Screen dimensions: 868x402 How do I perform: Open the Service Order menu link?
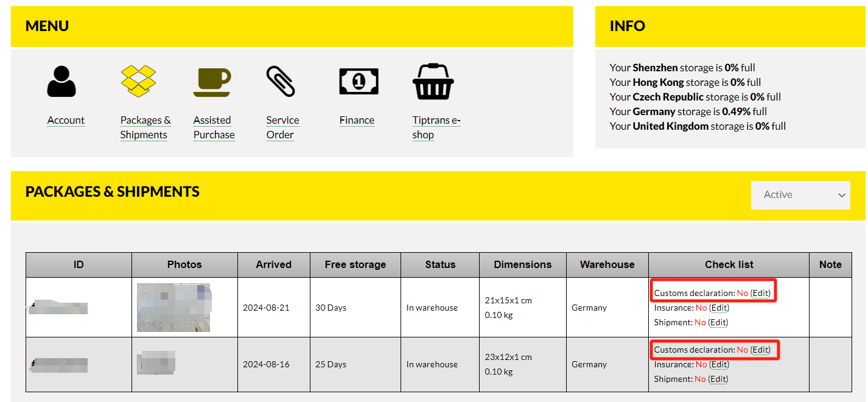click(x=282, y=127)
